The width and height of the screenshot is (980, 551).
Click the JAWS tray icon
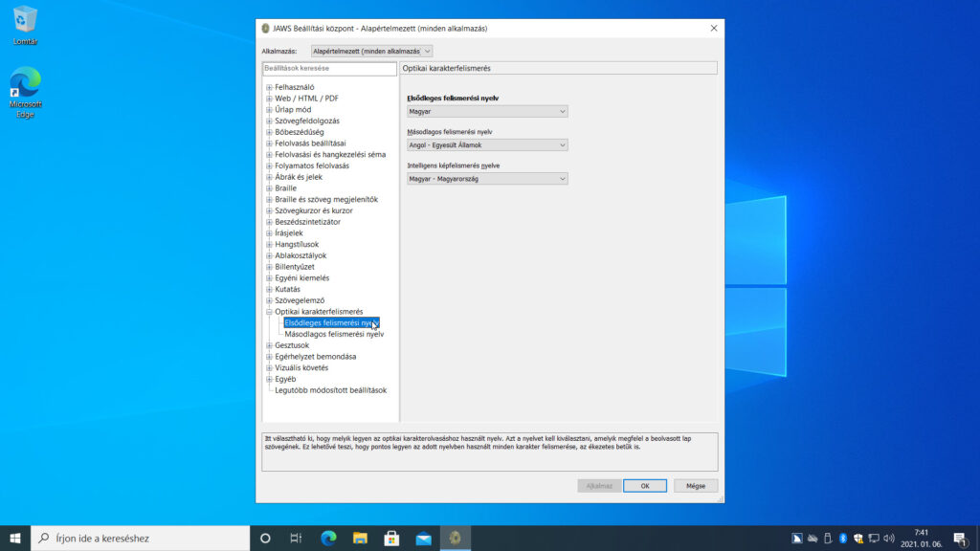click(797, 538)
